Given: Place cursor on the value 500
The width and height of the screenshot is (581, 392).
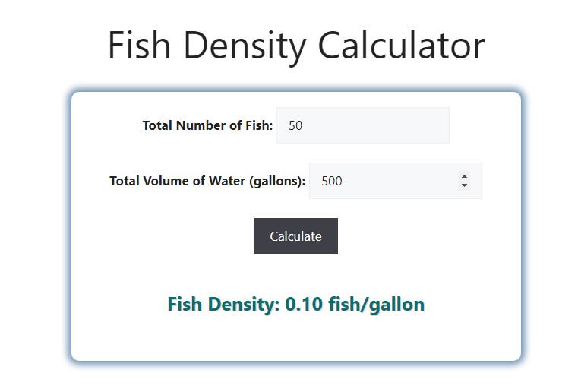Looking at the screenshot, I should (332, 181).
